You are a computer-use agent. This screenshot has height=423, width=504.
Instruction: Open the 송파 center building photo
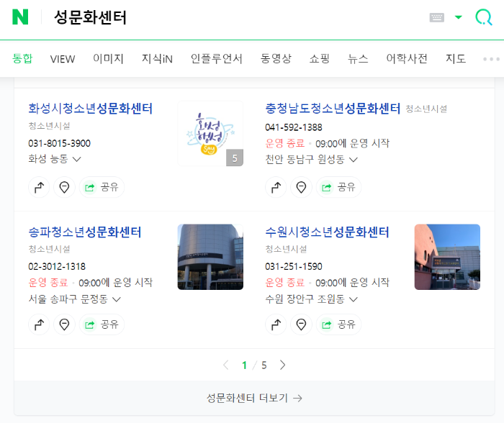coord(210,257)
